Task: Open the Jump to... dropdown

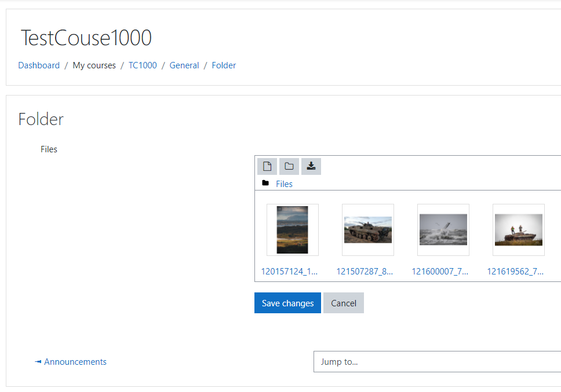Action: tap(437, 362)
